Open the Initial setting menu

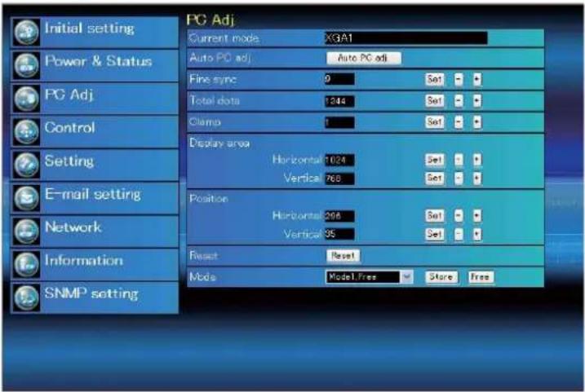pyautogui.click(x=95, y=33)
